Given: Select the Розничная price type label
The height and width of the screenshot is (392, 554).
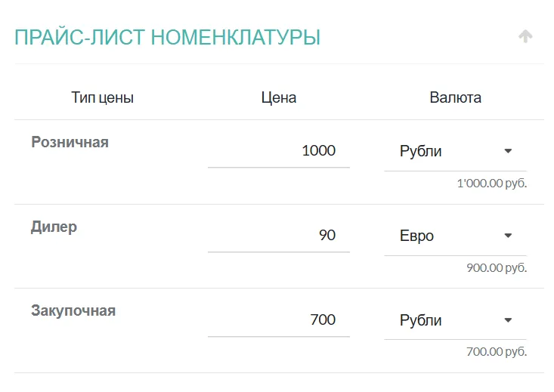Looking at the screenshot, I should [70, 142].
